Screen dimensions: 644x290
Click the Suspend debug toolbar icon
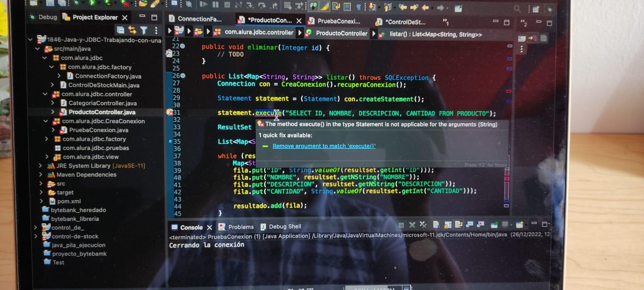(216, 4)
